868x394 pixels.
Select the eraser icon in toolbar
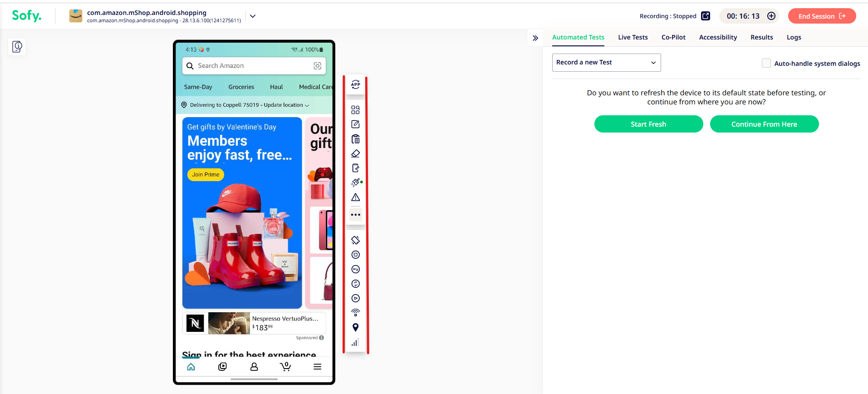click(356, 153)
